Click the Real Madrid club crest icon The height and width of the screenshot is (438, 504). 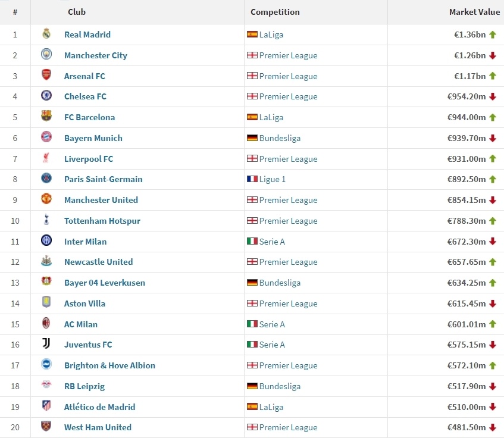coord(46,35)
